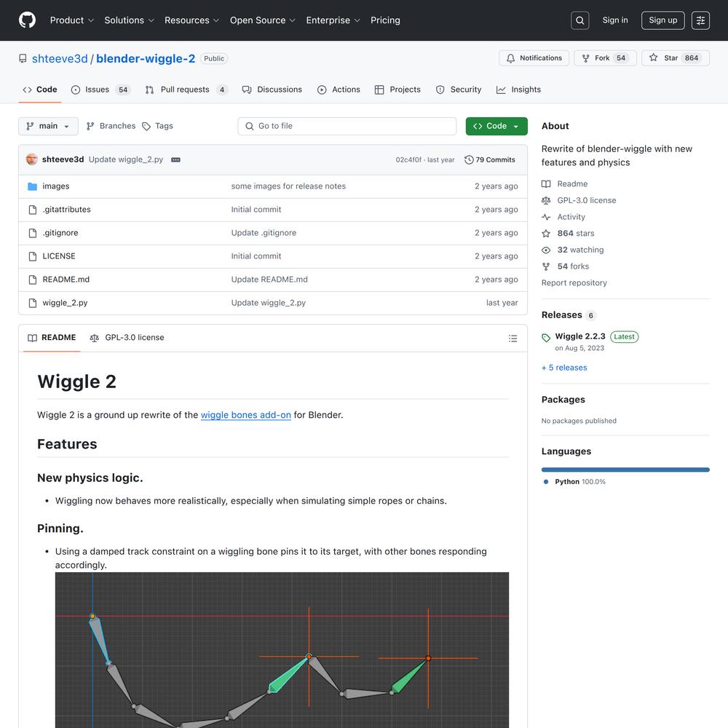Open the Wiggle 2.2.3 release

[x=580, y=336]
